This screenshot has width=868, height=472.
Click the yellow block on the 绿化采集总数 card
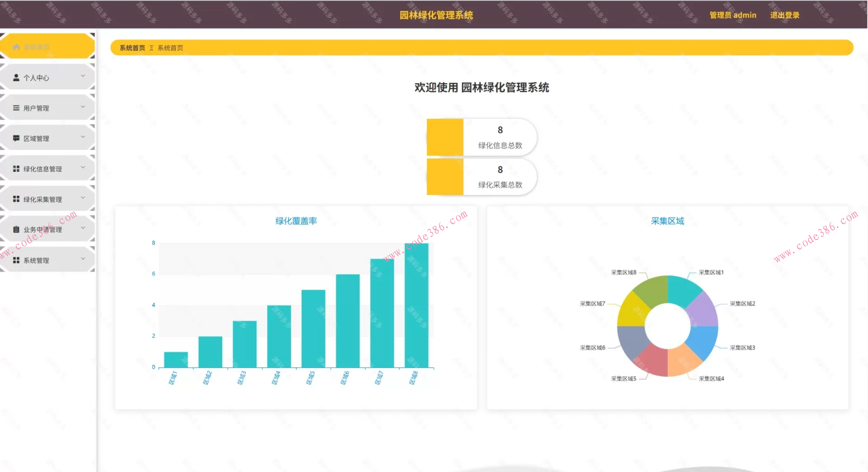[445, 177]
